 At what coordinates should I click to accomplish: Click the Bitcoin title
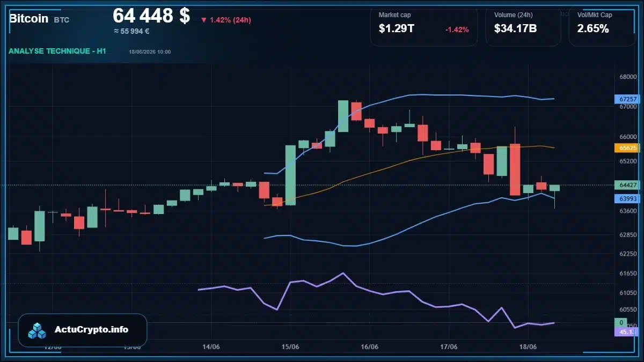click(29, 19)
